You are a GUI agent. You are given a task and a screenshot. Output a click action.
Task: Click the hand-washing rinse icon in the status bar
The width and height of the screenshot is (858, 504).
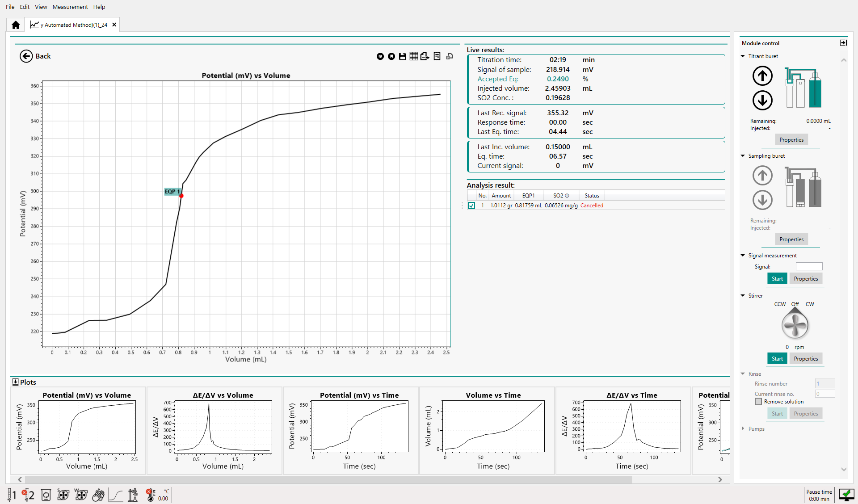tap(98, 495)
